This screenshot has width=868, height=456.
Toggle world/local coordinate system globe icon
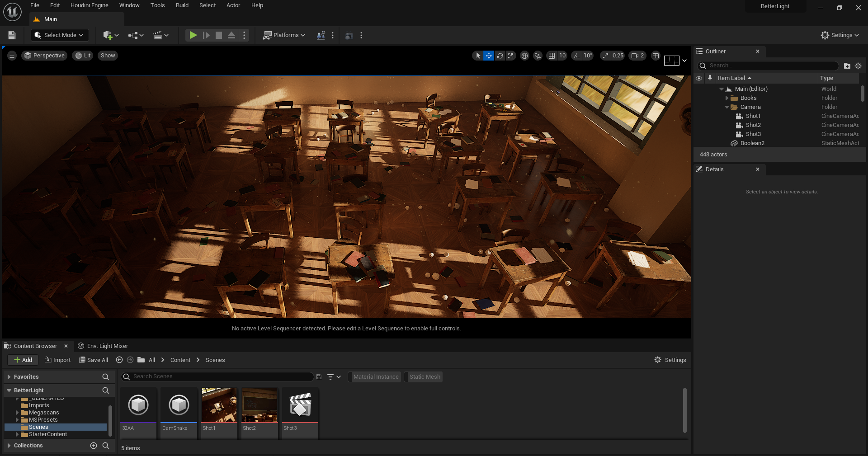(524, 56)
